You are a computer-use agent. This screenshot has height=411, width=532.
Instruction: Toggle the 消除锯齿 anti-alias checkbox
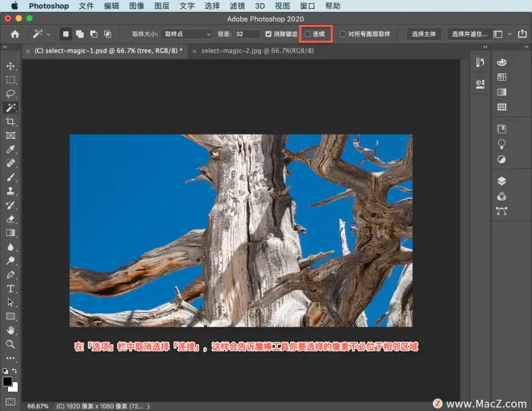click(x=268, y=34)
